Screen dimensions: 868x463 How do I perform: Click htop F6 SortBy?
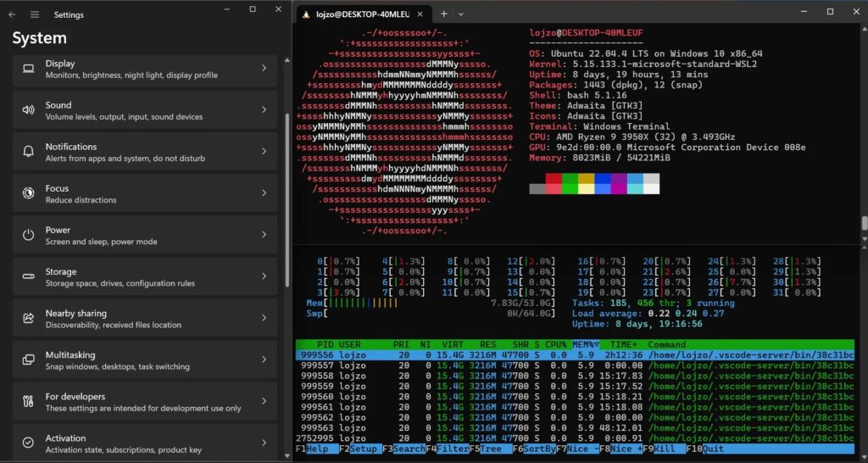[x=534, y=449]
